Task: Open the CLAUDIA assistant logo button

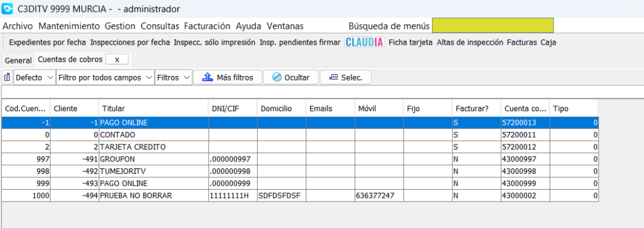Action: tap(364, 42)
